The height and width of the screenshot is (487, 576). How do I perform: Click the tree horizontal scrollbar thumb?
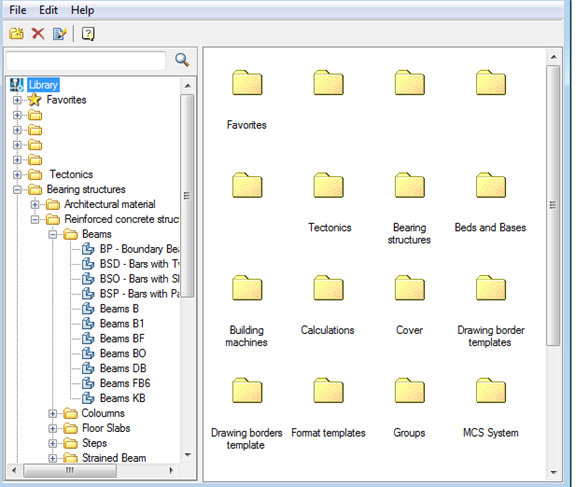coord(70,470)
